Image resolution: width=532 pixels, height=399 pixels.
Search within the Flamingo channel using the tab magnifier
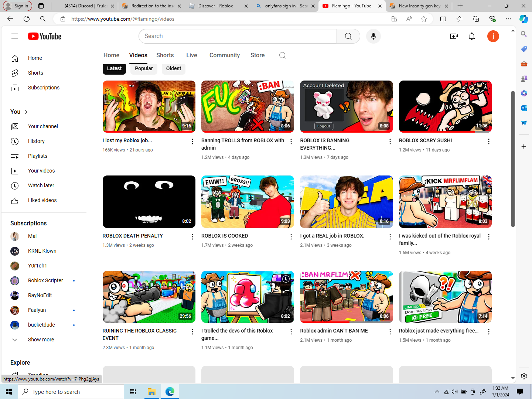click(283, 55)
